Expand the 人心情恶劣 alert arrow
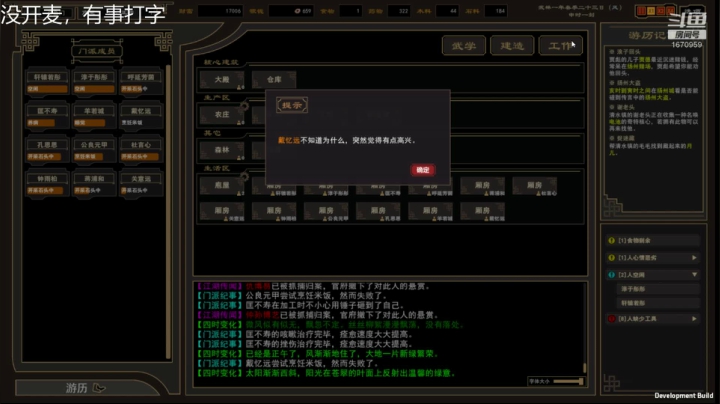The image size is (720, 404). (x=694, y=258)
